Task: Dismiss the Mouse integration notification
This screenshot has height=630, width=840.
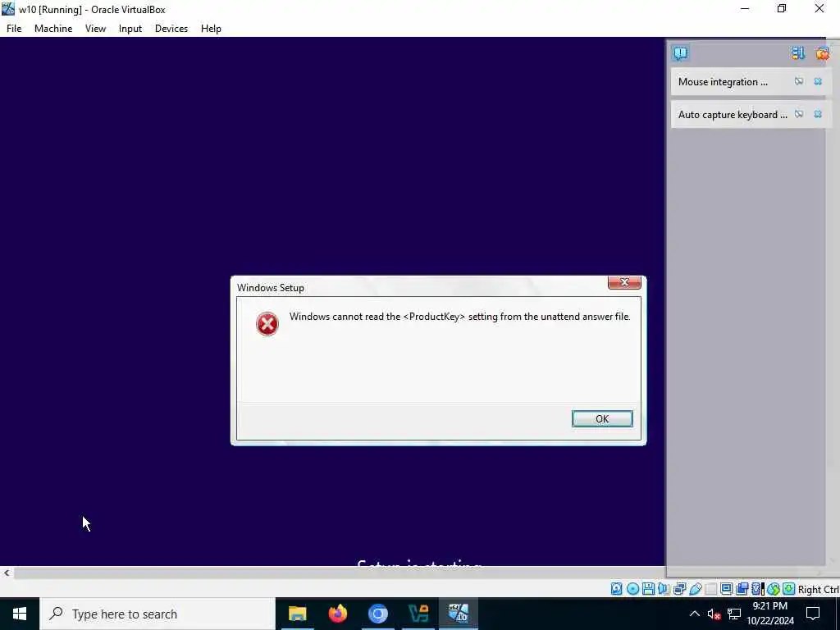Action: [x=818, y=81]
